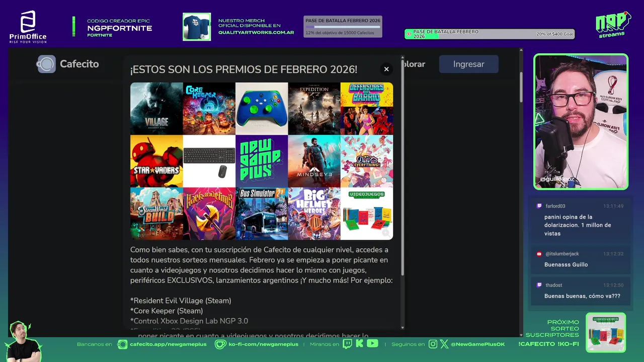Select the Core Keeper prize thumbnail
This screenshot has width=644, height=362.
[209, 109]
